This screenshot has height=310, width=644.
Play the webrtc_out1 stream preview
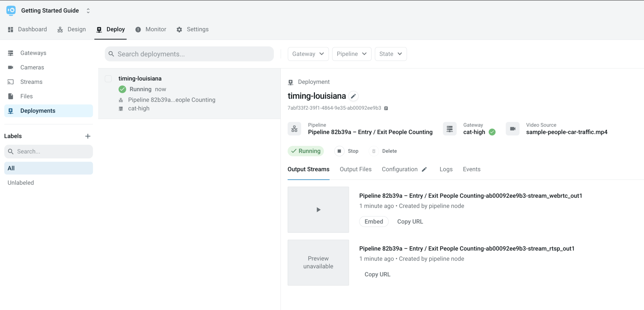[318, 209]
